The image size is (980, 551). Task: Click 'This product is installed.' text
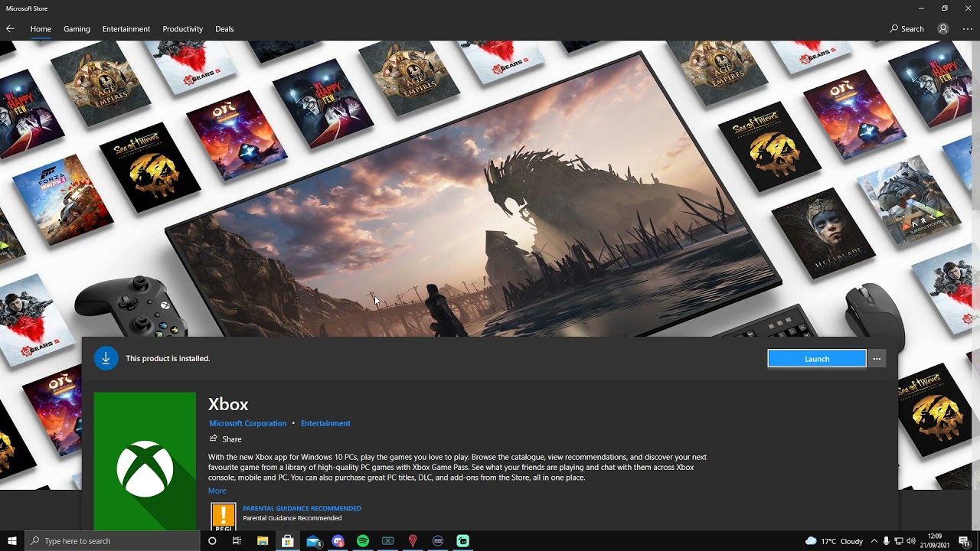click(168, 358)
